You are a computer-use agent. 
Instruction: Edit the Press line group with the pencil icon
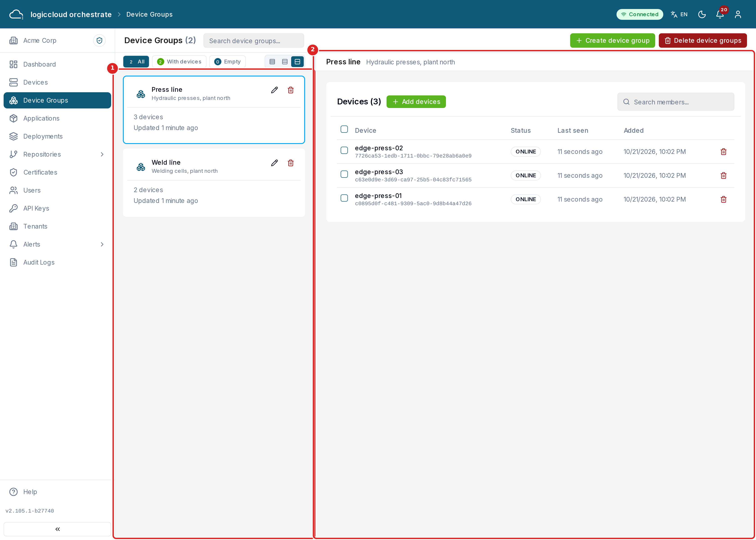click(x=274, y=90)
